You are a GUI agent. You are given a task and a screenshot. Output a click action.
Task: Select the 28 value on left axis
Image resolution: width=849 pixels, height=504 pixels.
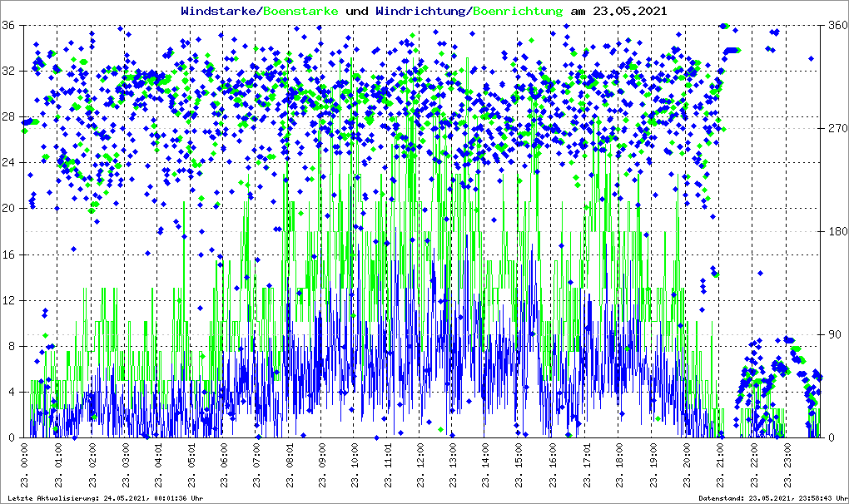[8, 117]
